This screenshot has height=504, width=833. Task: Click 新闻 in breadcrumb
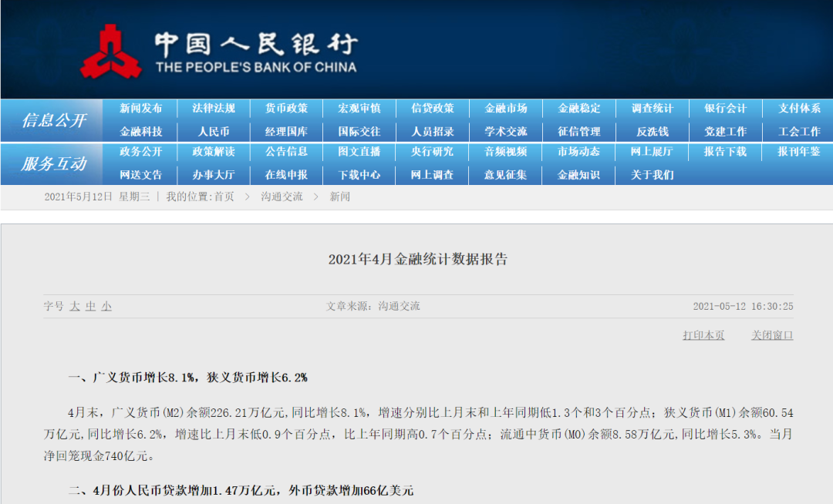tap(339, 197)
